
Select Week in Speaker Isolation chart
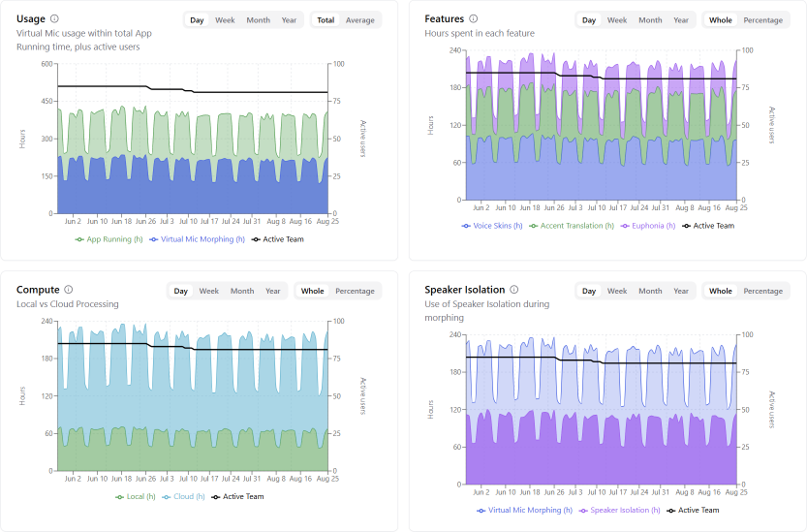pyautogui.click(x=617, y=291)
